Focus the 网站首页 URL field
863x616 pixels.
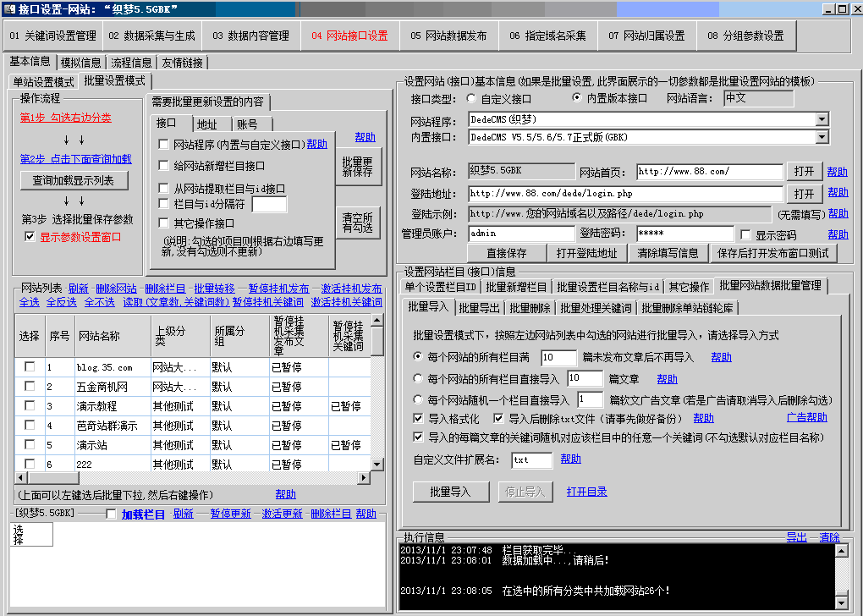pyautogui.click(x=710, y=172)
